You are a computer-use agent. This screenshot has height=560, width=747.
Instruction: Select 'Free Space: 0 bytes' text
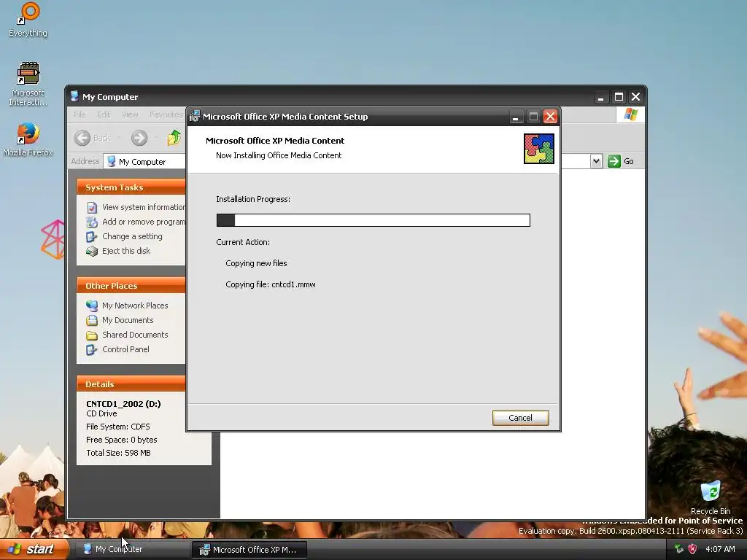tap(122, 440)
